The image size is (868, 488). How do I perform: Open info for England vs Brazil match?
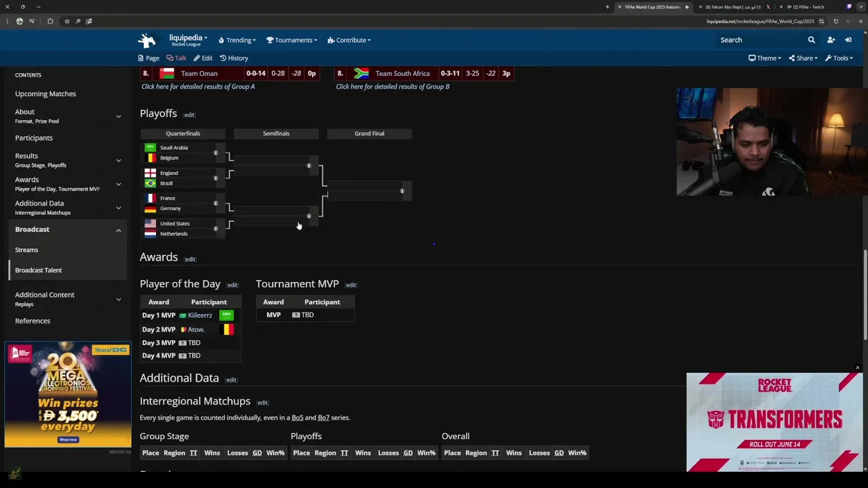click(216, 178)
